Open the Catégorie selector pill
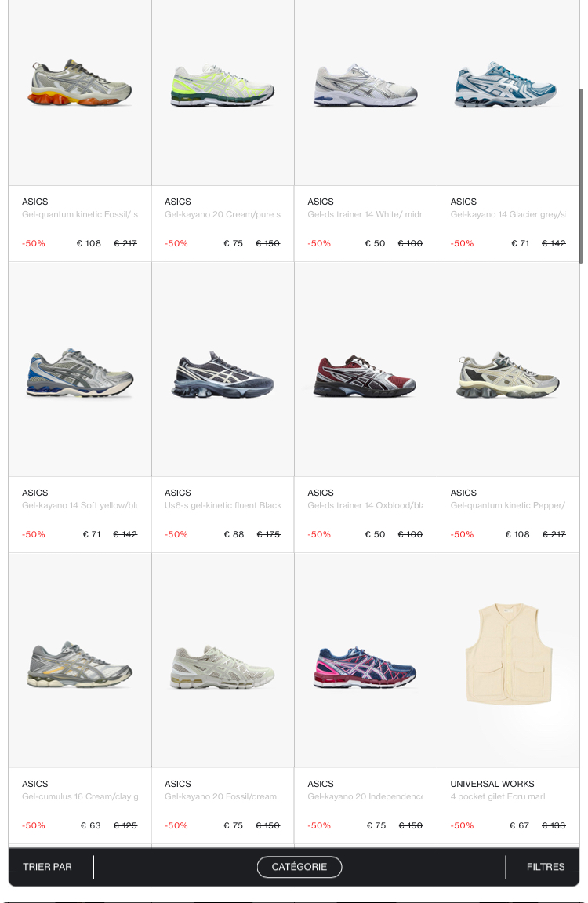588x903 pixels. pos(299,867)
